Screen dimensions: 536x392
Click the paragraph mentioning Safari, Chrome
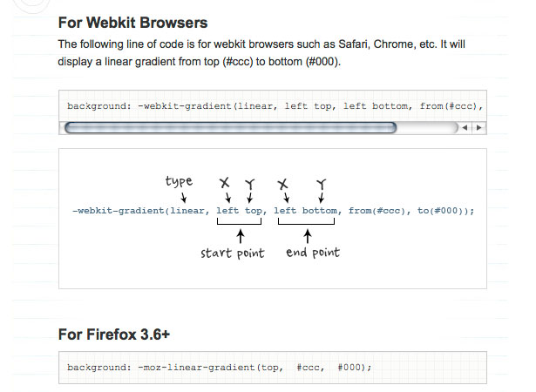click(261, 53)
